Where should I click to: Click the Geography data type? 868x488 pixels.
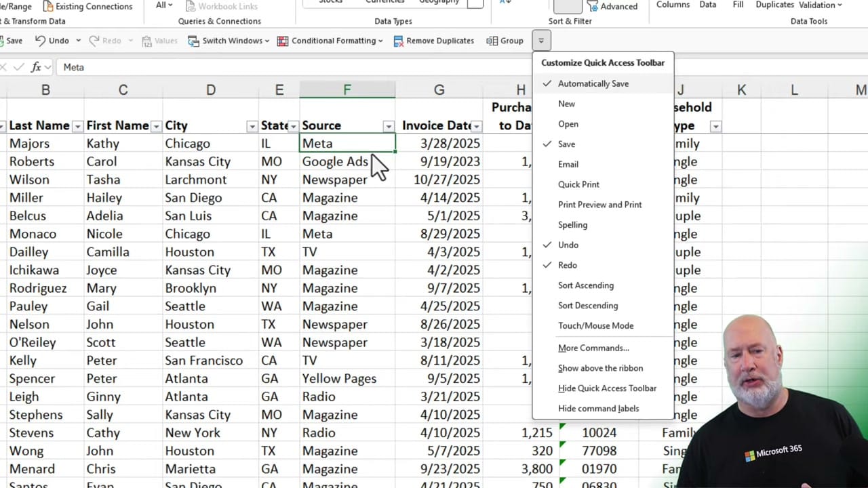click(x=439, y=2)
